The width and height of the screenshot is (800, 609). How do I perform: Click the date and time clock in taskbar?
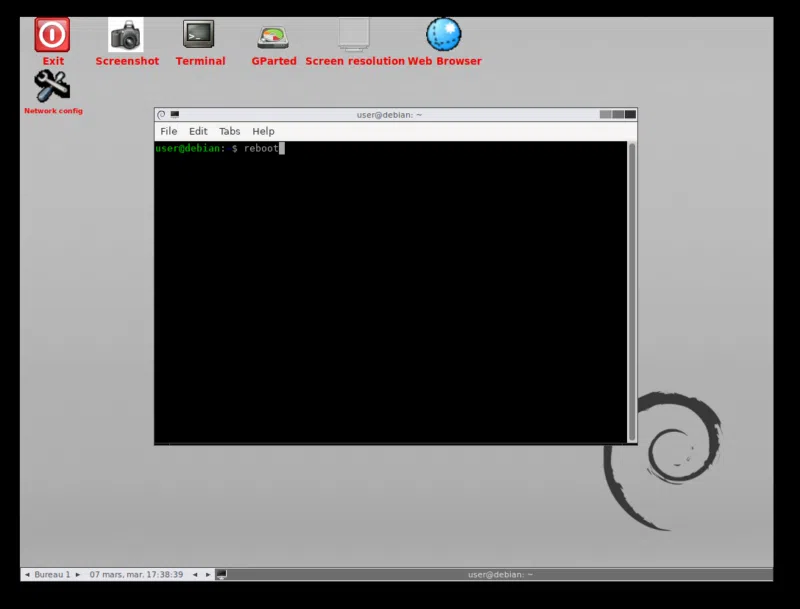136,575
